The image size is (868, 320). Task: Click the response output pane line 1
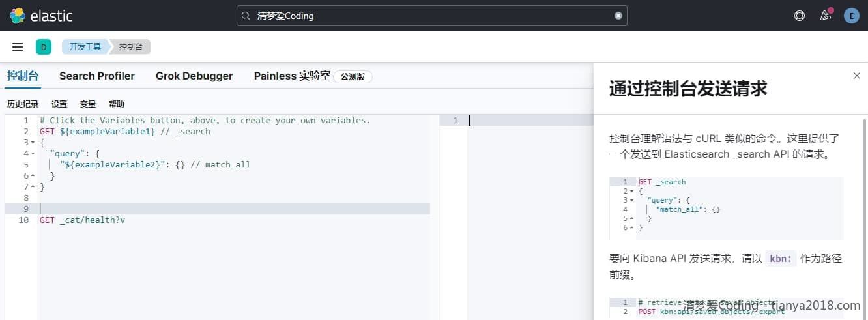[x=530, y=121]
